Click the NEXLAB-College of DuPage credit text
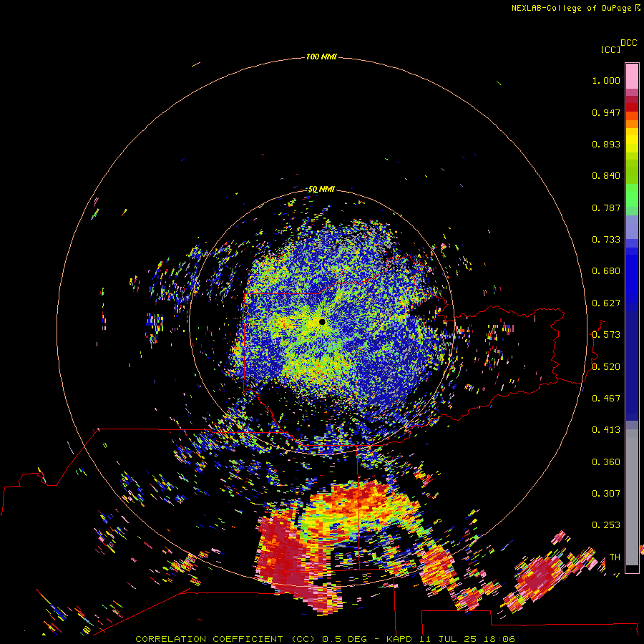644x644 pixels. [576, 8]
